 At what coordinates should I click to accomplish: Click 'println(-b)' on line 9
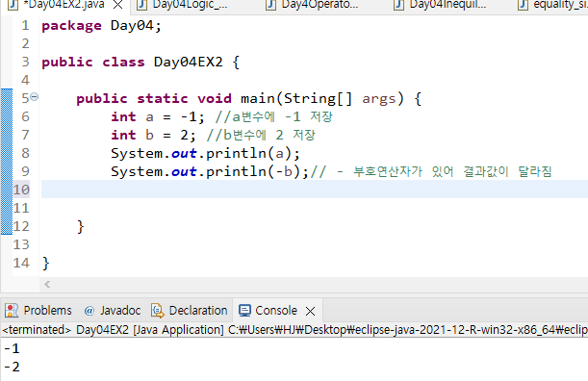click(x=253, y=172)
